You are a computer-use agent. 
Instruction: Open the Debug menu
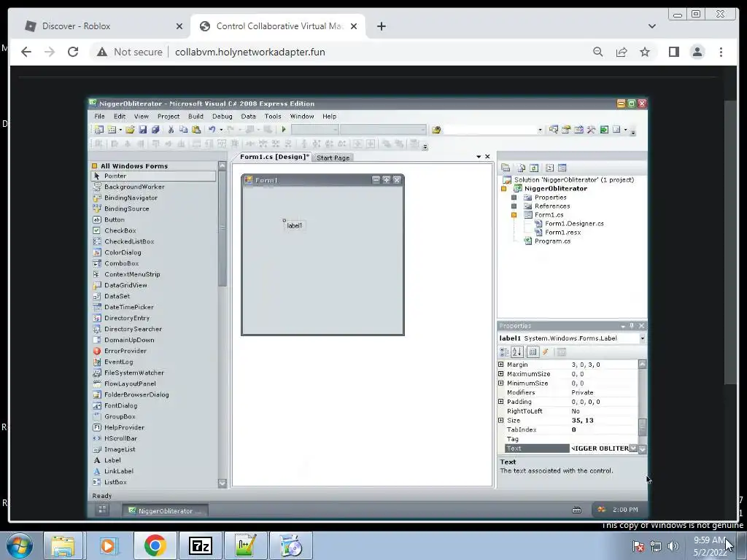[x=222, y=116]
